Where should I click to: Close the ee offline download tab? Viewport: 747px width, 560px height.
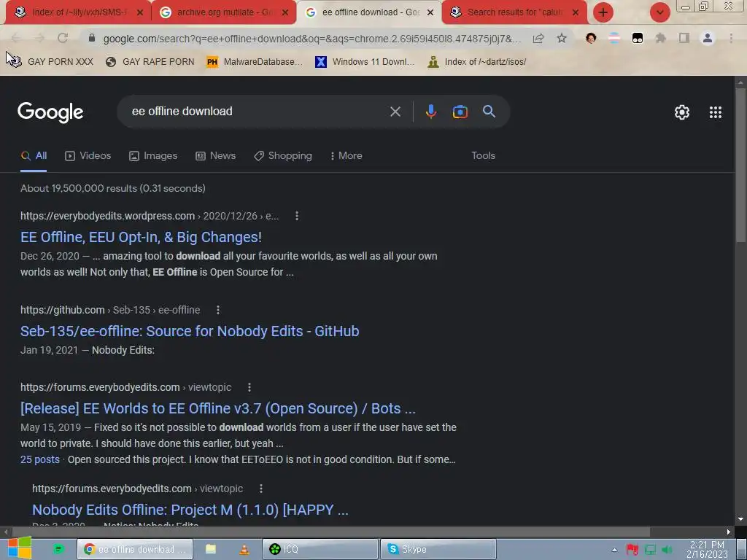(x=430, y=12)
